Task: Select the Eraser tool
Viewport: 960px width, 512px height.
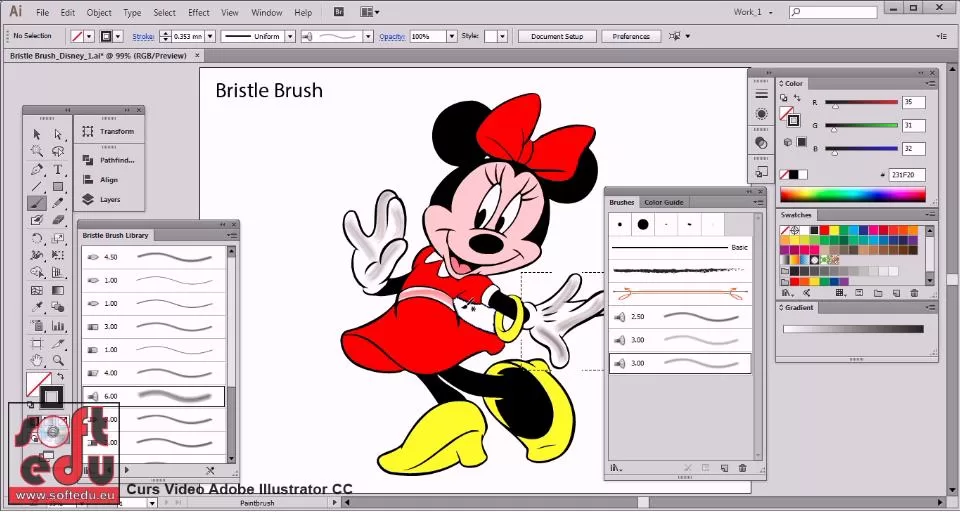Action: [x=58, y=220]
